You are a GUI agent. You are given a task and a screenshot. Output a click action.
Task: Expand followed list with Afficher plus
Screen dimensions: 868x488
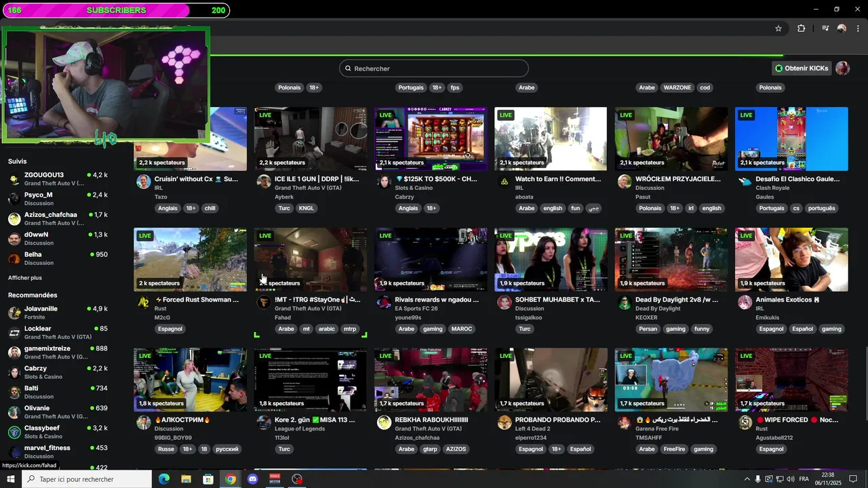pyautogui.click(x=25, y=278)
